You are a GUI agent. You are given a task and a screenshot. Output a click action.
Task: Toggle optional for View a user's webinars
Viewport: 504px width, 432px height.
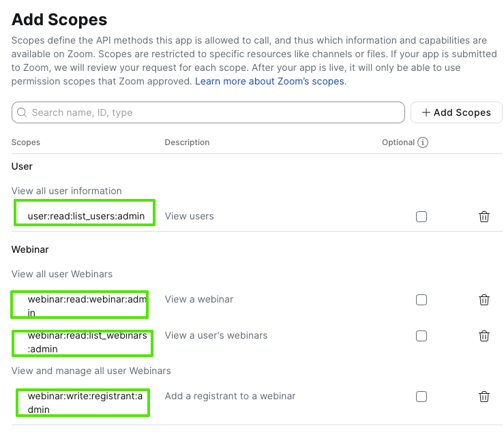click(x=421, y=335)
